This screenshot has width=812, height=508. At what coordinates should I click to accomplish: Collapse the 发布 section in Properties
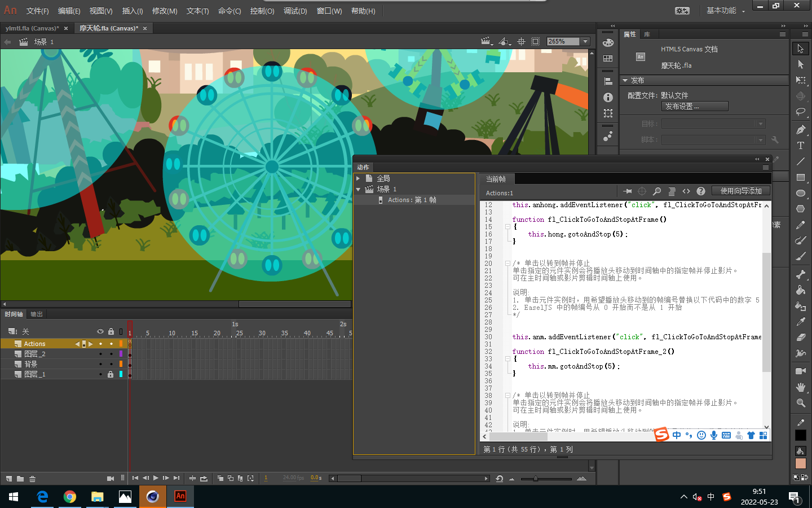(x=625, y=81)
